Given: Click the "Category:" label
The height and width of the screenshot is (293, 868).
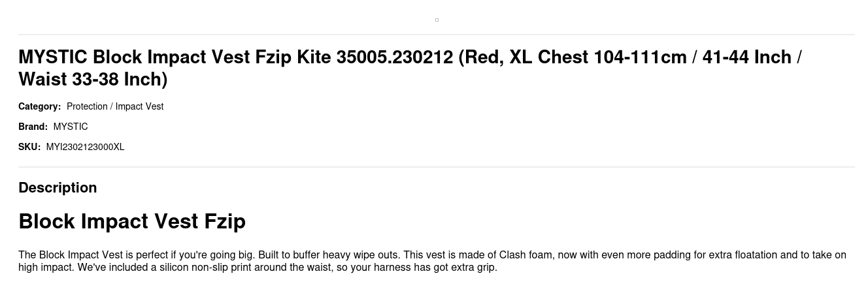Looking at the screenshot, I should 39,106.
